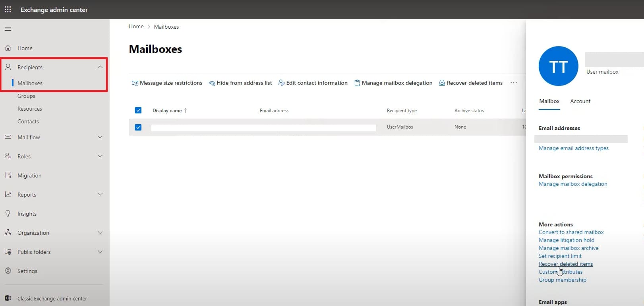This screenshot has width=644, height=306.
Task: Open the toolbar more options ellipsis
Action: click(x=514, y=83)
